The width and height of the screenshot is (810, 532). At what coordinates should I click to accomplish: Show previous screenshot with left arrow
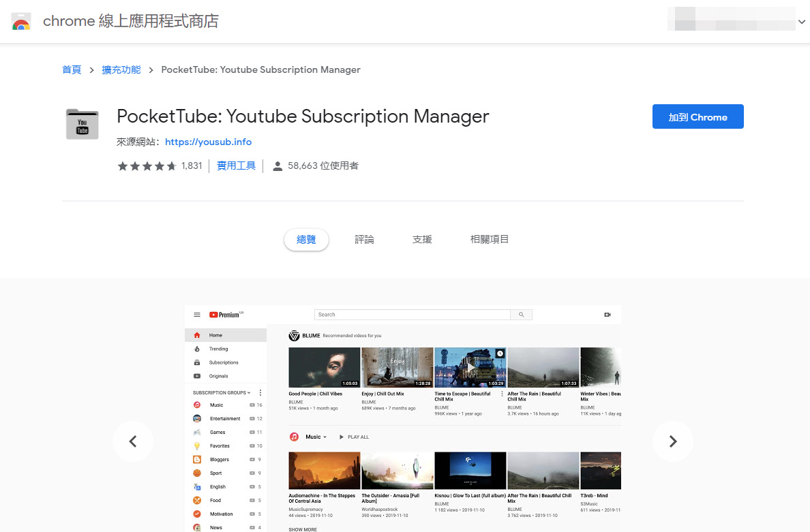click(x=133, y=441)
